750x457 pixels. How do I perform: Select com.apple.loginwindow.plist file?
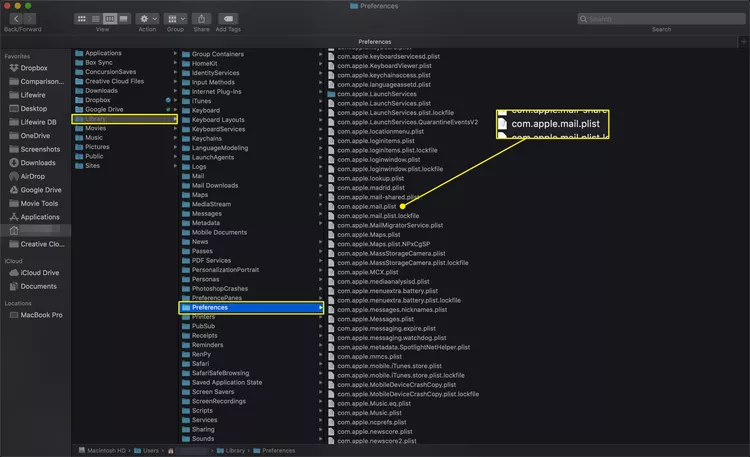click(378, 159)
